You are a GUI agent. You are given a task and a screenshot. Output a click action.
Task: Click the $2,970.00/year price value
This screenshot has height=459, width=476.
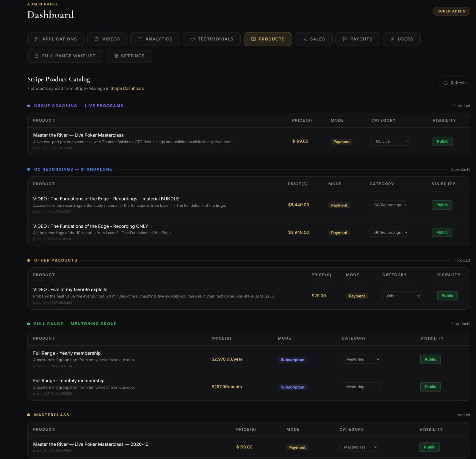[227, 359]
